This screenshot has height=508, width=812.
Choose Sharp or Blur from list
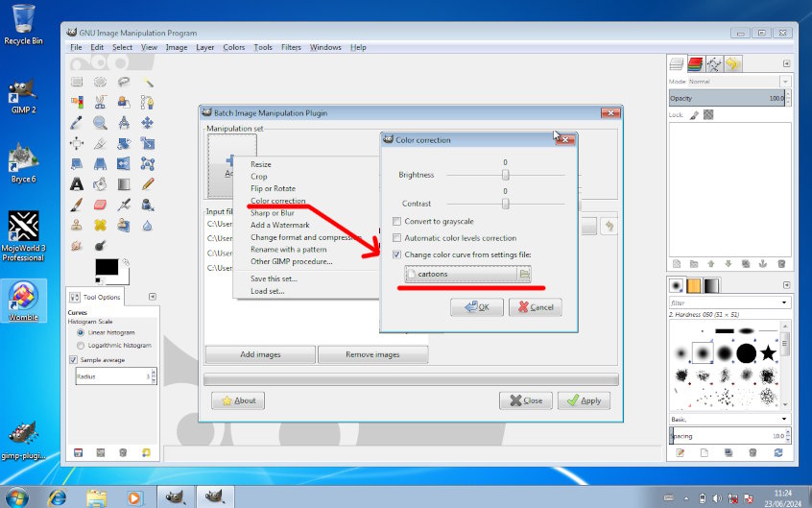coord(273,213)
